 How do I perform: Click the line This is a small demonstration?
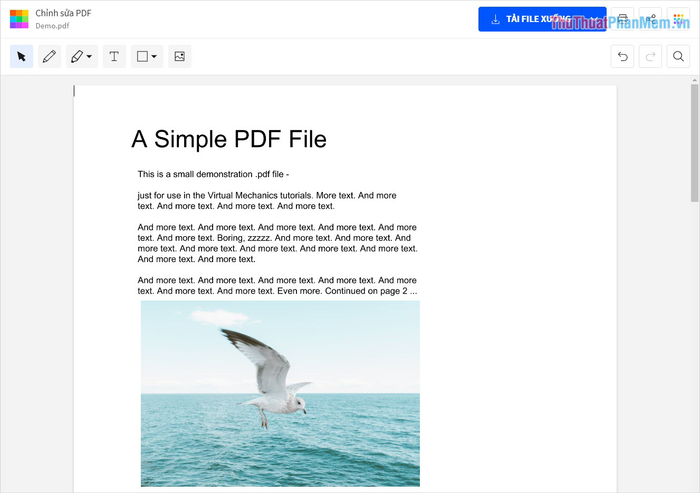tap(213, 174)
